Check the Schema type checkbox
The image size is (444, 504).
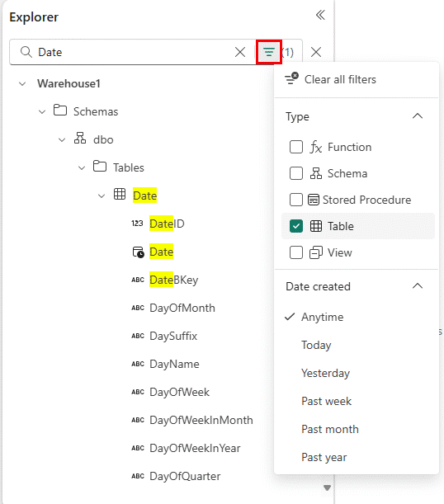pyautogui.click(x=296, y=173)
